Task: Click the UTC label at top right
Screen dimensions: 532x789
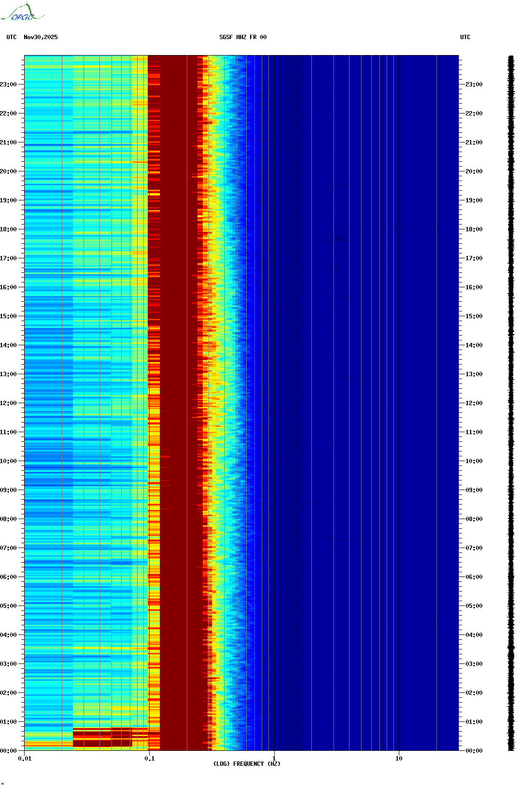Action: (x=465, y=37)
